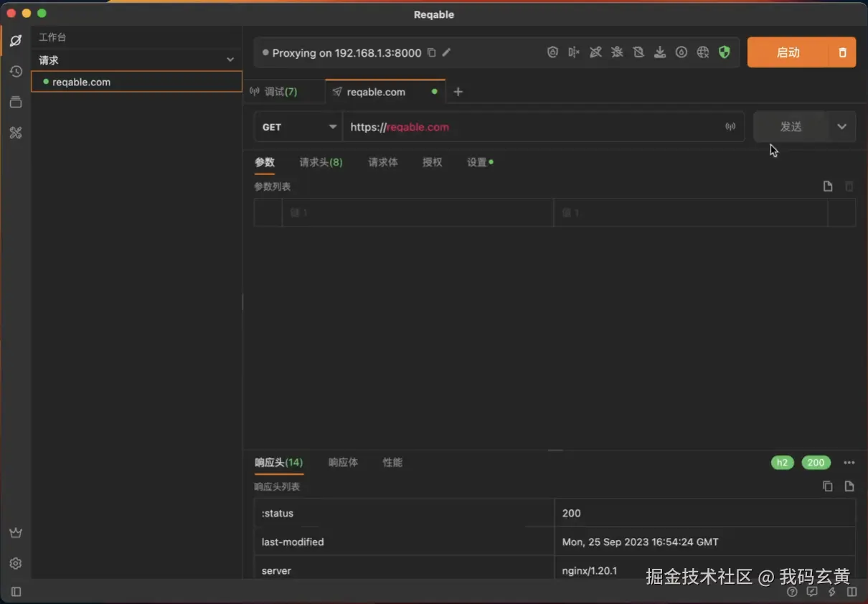
Task: Open the workbench planet icon in sidebar
Action: [x=16, y=41]
